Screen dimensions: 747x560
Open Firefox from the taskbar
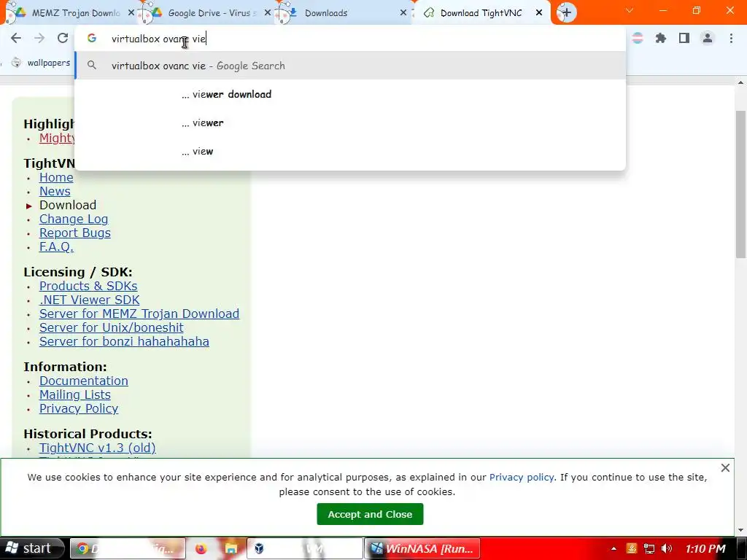(x=201, y=548)
